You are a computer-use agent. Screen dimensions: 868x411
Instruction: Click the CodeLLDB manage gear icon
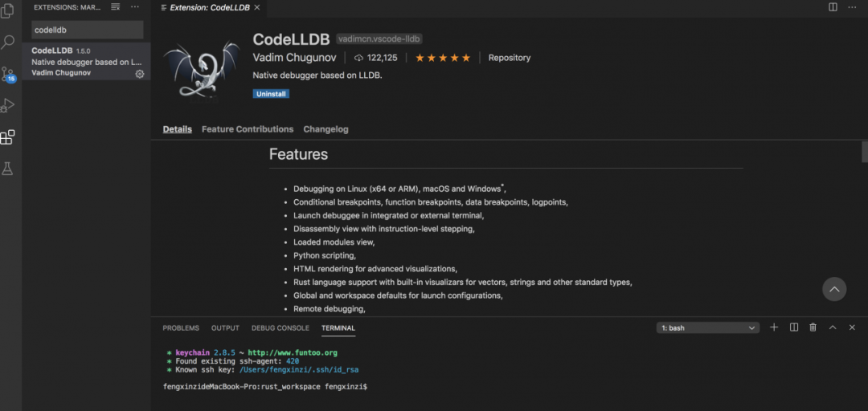(x=140, y=74)
